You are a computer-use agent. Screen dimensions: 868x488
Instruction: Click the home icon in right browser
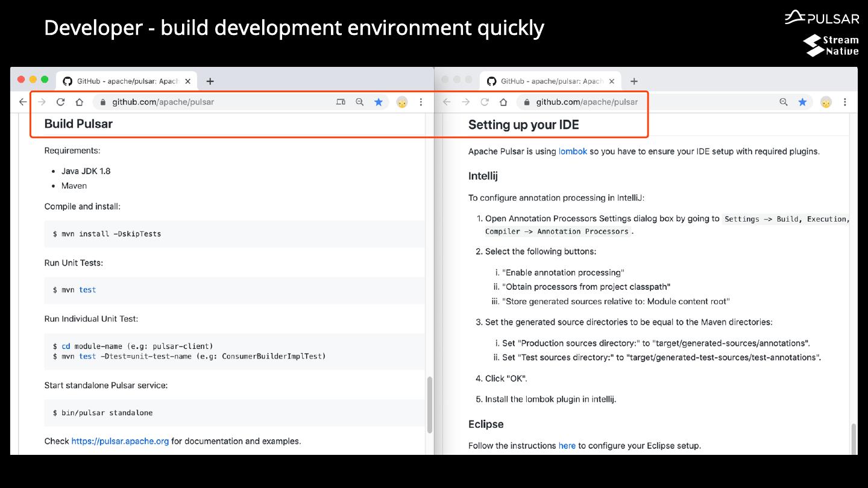[x=503, y=102]
